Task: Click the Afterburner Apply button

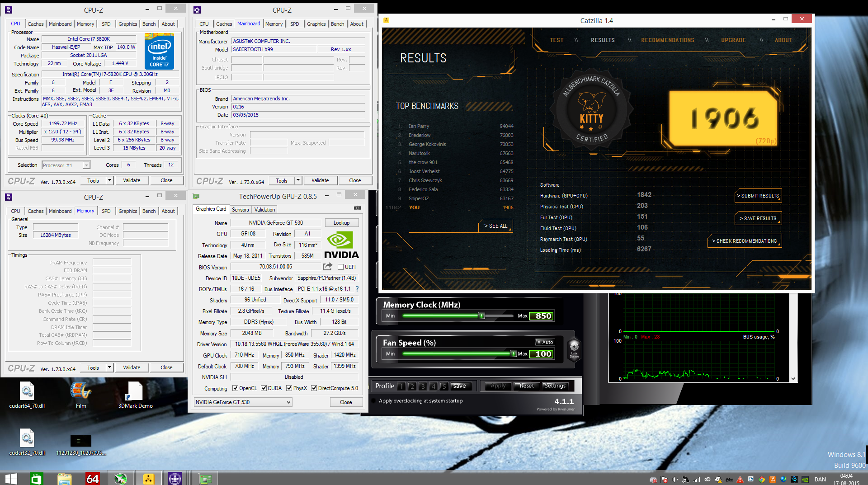Action: click(x=498, y=386)
